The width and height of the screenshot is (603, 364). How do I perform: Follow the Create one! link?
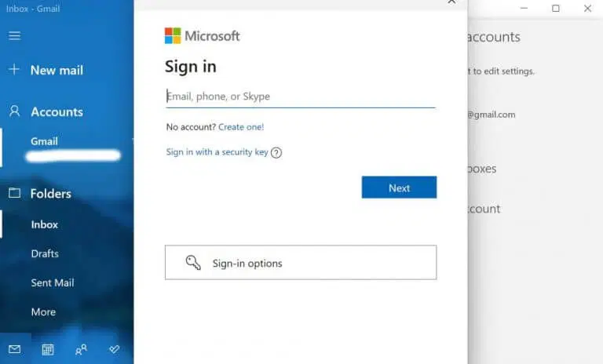(x=241, y=127)
